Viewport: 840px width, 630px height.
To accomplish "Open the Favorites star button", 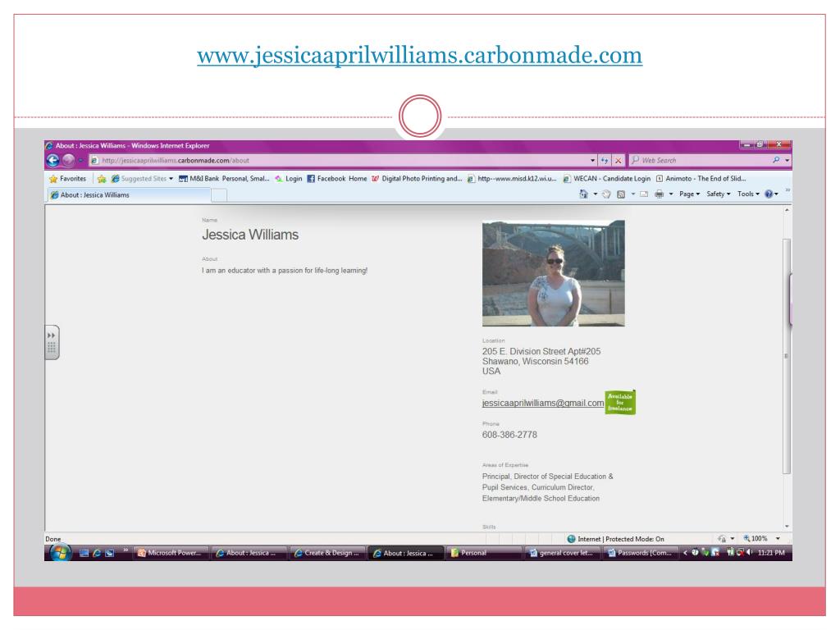I will click(67, 178).
